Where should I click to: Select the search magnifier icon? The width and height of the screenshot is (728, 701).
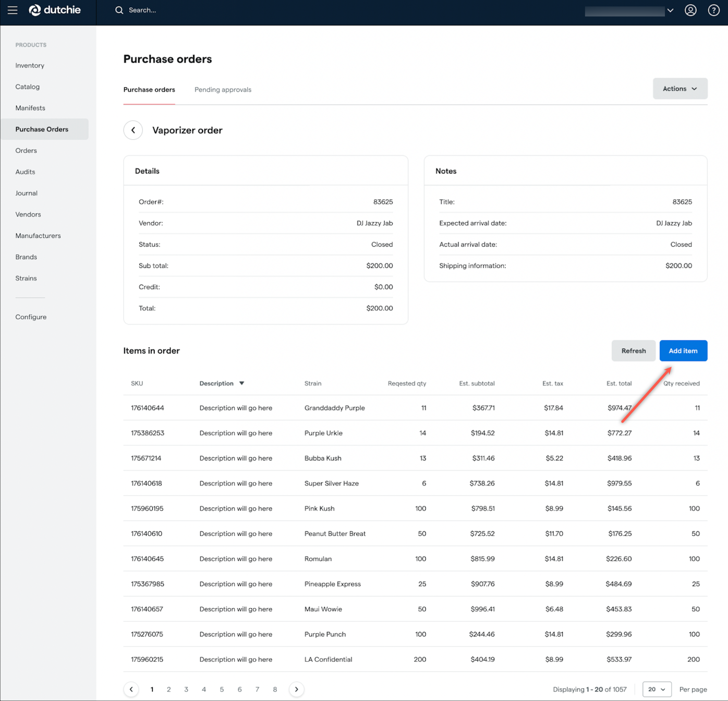pos(119,10)
